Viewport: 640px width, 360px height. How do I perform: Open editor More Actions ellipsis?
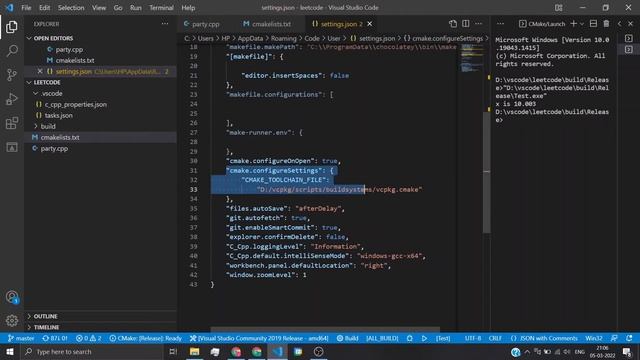pyautogui.click(x=478, y=24)
